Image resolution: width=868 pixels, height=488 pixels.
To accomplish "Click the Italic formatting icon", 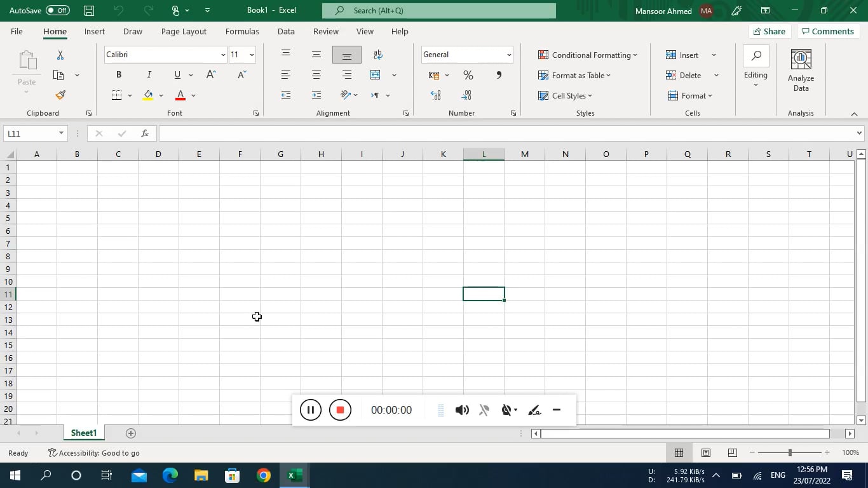I will coord(149,75).
